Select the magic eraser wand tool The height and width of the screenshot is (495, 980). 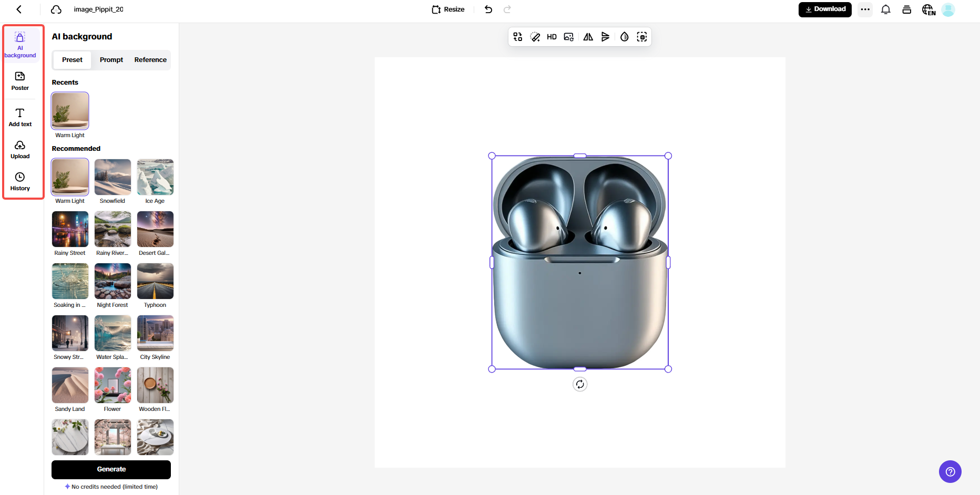click(x=535, y=37)
